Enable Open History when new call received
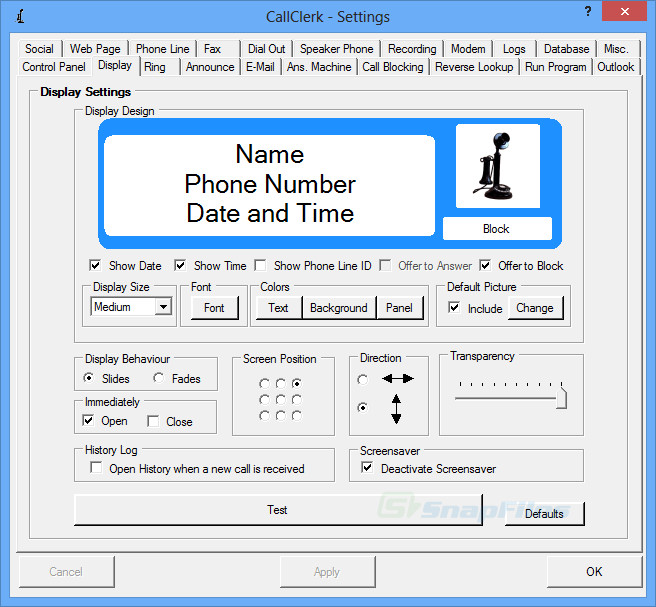The image size is (656, 607). tap(96, 467)
